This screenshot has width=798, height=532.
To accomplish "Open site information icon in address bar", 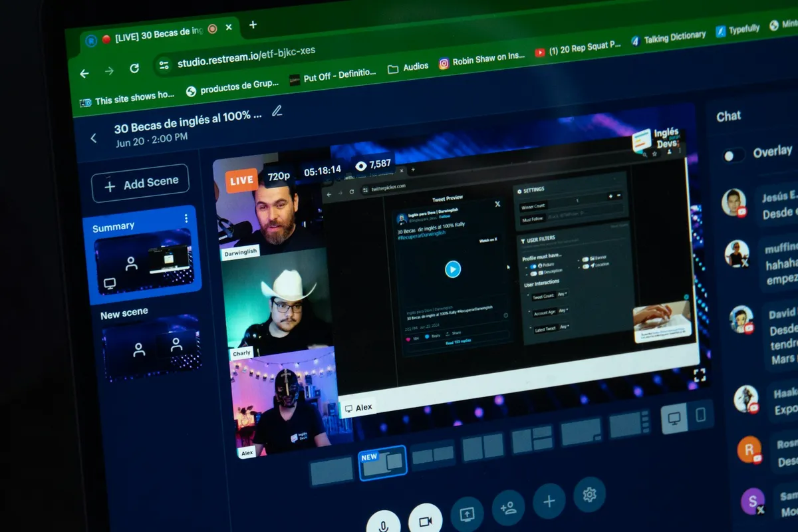I will click(x=163, y=65).
